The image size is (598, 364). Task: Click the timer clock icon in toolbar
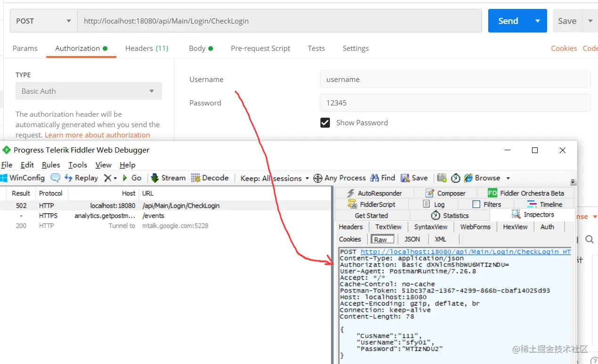point(456,178)
